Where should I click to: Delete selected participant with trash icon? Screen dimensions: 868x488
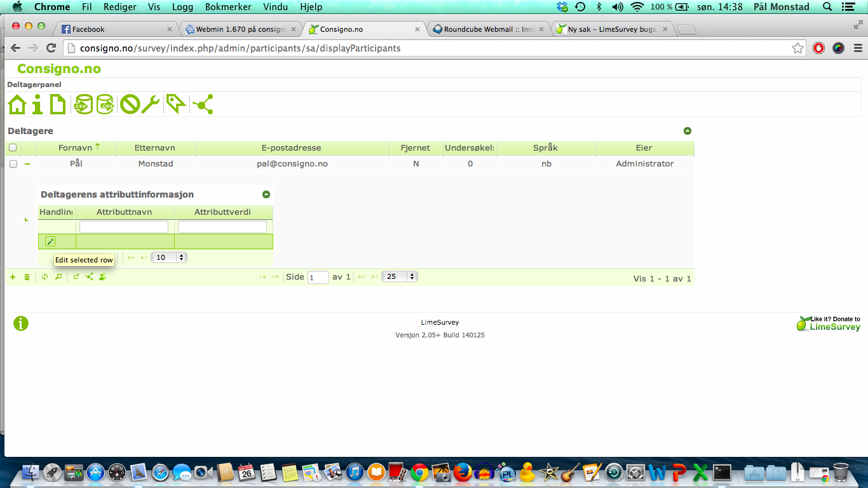pyautogui.click(x=27, y=277)
